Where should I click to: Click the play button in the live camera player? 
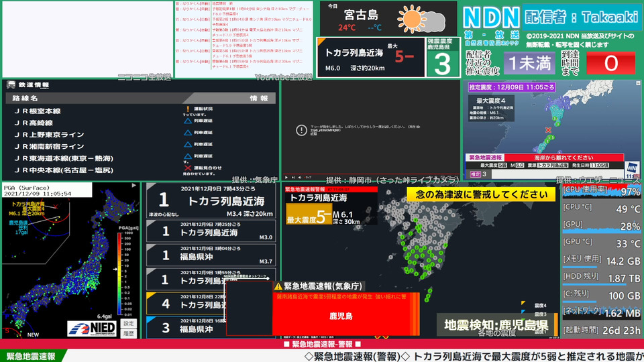286,177
